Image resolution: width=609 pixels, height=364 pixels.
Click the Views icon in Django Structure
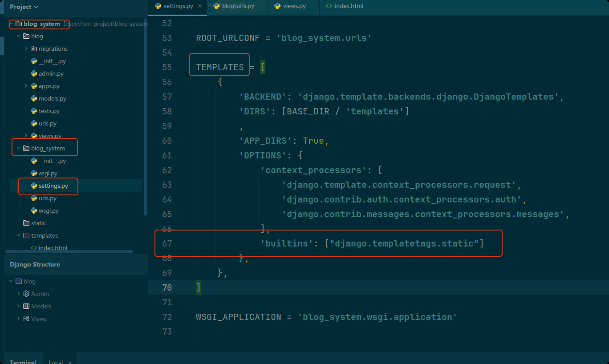pyautogui.click(x=26, y=319)
